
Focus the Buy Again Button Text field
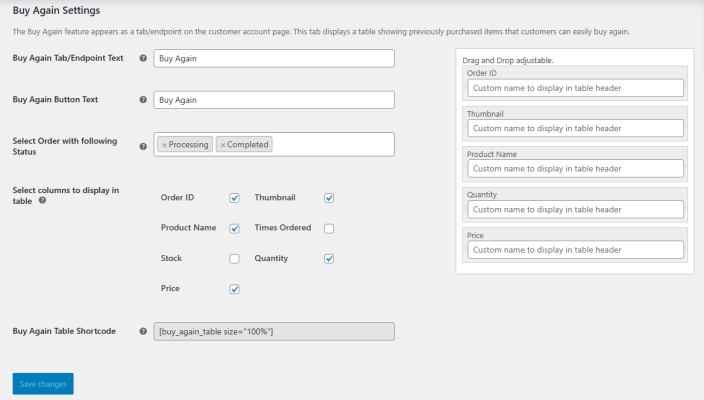[274, 100]
